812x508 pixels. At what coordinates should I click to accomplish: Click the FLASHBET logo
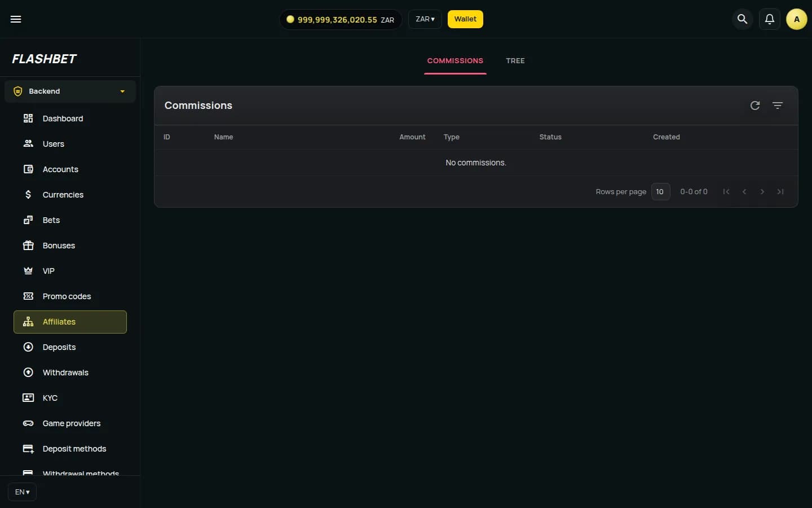45,59
